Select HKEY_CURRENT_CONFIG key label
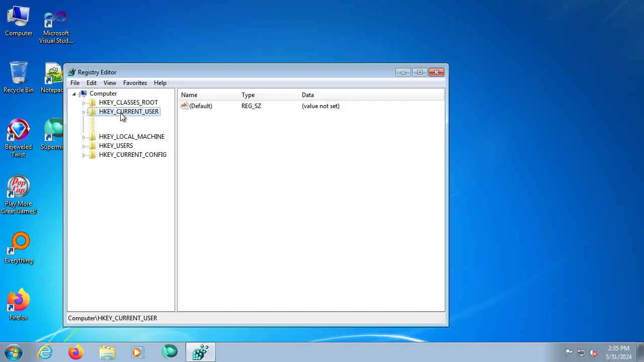 click(133, 155)
